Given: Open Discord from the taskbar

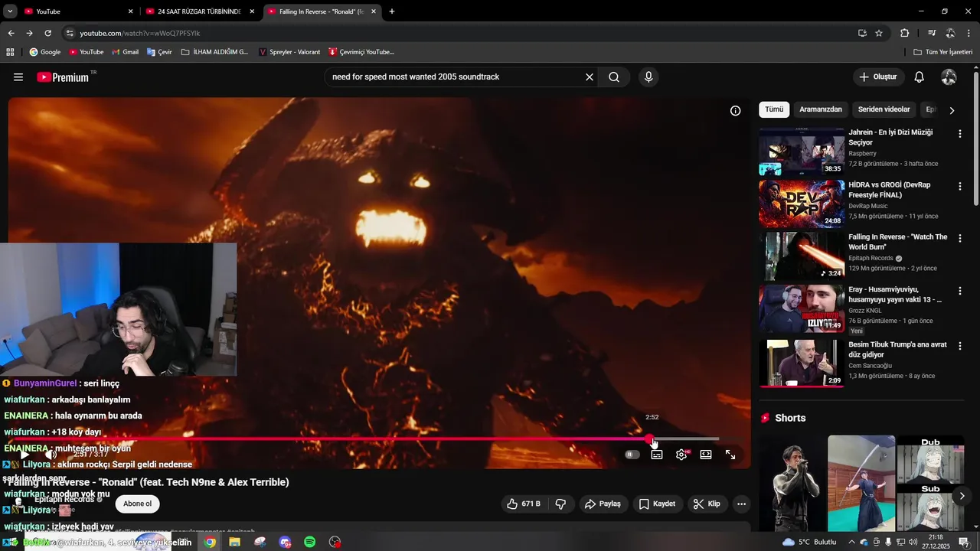Looking at the screenshot, I should pos(285,542).
